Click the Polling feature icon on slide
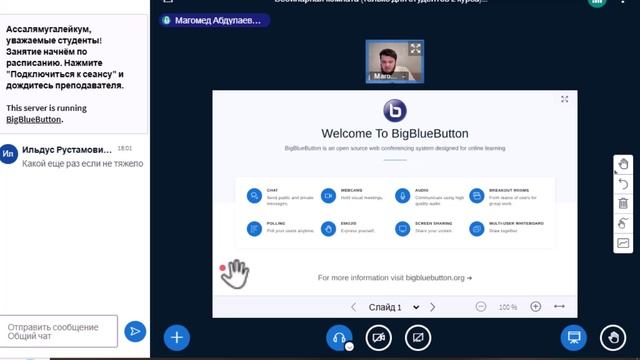The height and width of the screenshot is (360, 640). click(x=254, y=229)
